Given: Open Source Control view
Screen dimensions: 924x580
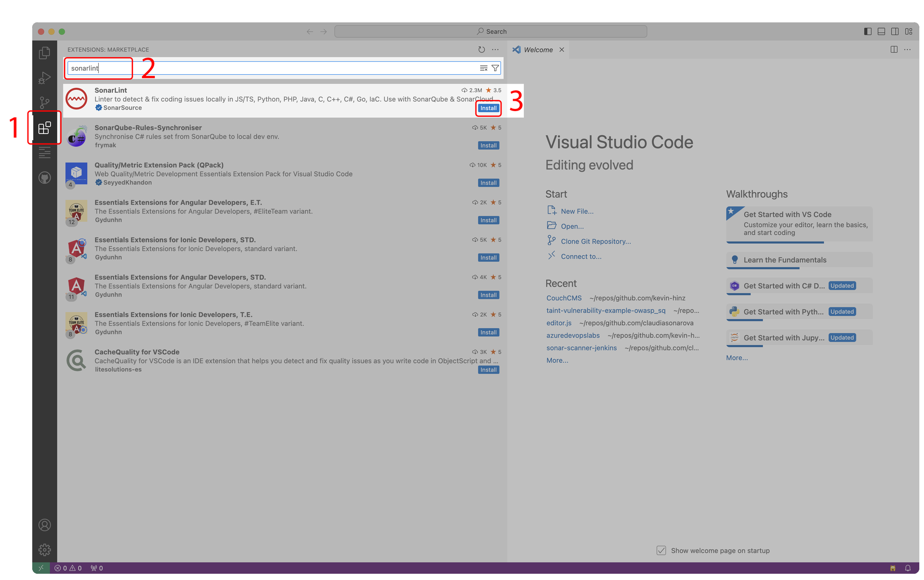Looking at the screenshot, I should (45, 103).
